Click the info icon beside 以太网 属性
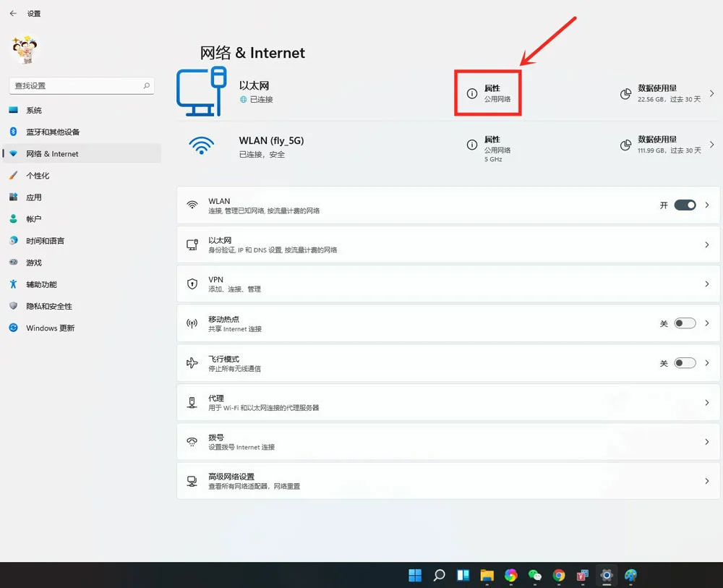This screenshot has width=723, height=588. (x=471, y=93)
